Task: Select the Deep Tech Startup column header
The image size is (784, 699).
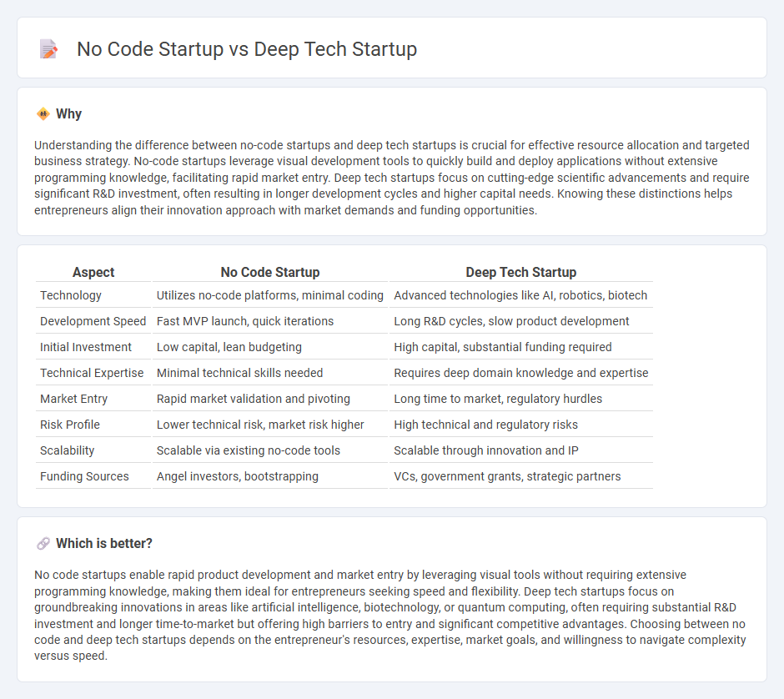Action: tap(521, 272)
